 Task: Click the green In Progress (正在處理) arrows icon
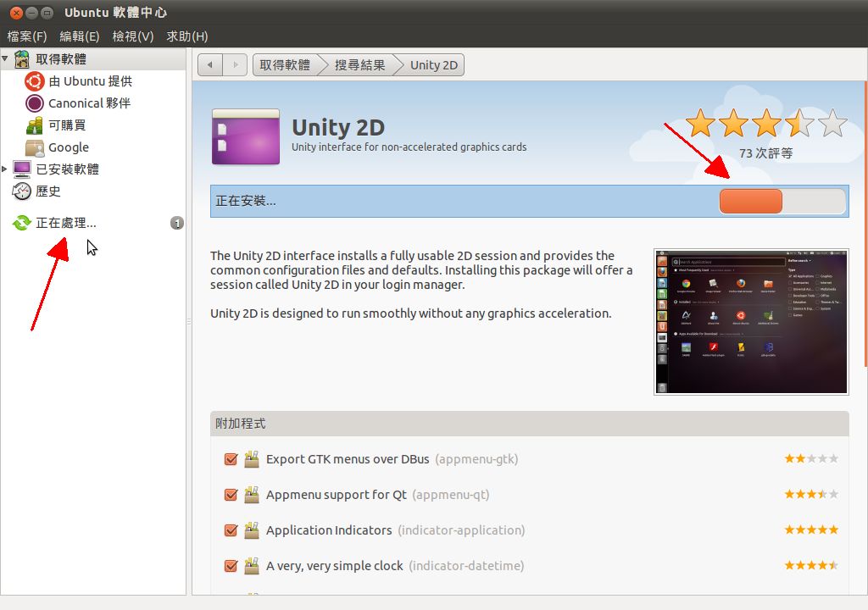[x=22, y=223]
